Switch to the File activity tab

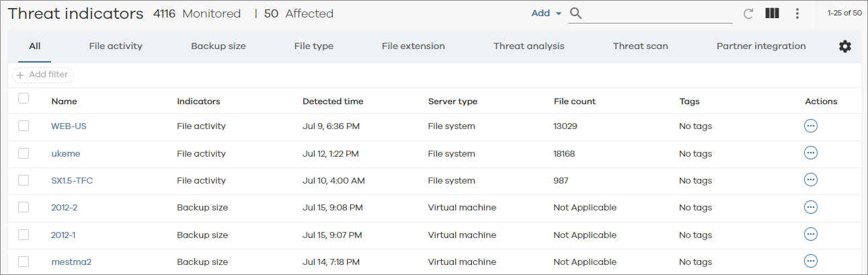[x=116, y=46]
